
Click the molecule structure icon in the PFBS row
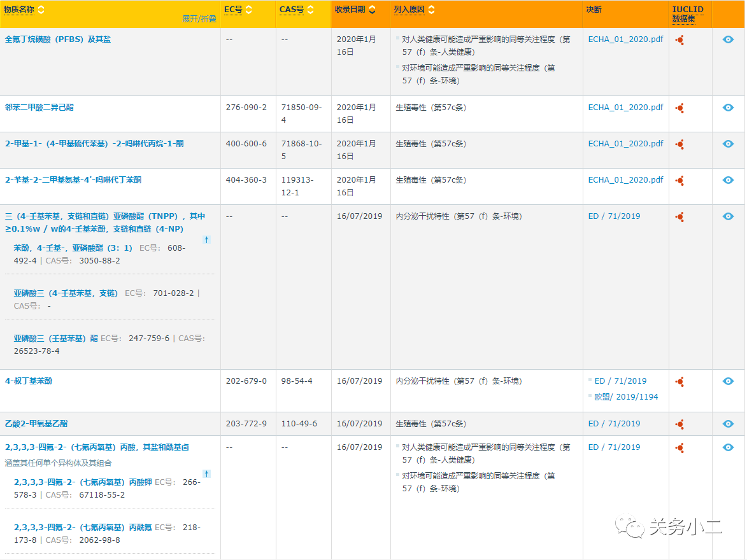coord(679,39)
